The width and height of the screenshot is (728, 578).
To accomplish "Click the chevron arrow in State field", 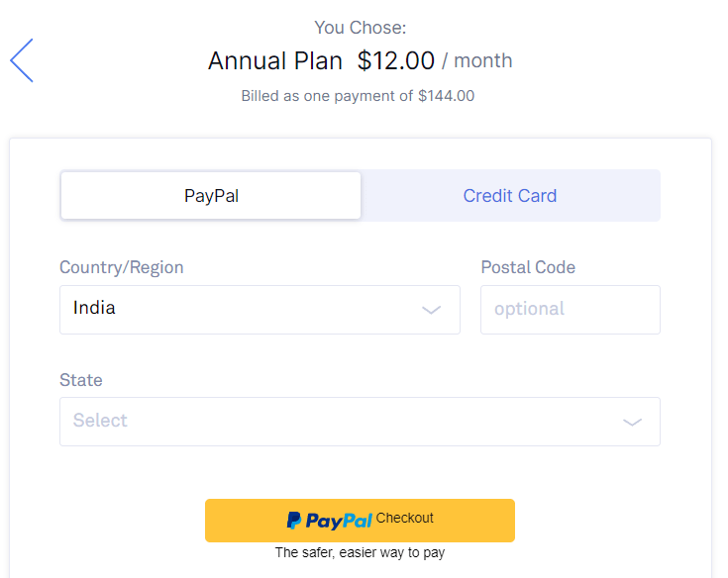I will click(x=632, y=422).
